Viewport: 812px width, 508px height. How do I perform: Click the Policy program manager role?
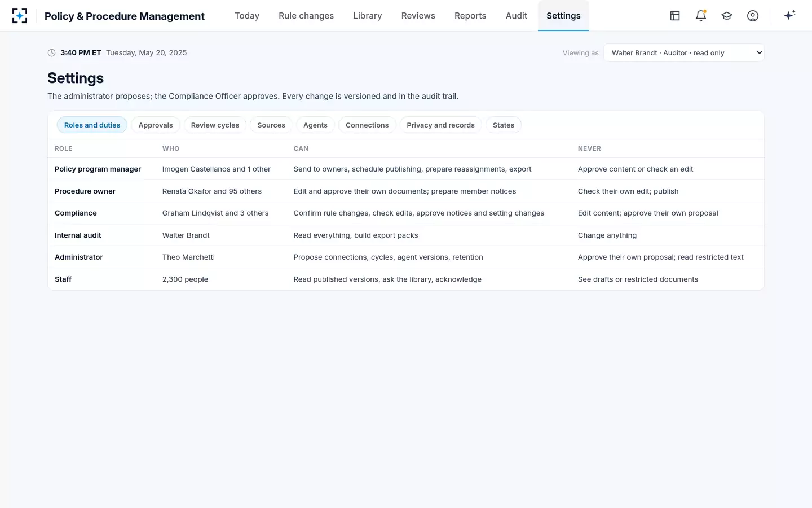click(x=98, y=169)
